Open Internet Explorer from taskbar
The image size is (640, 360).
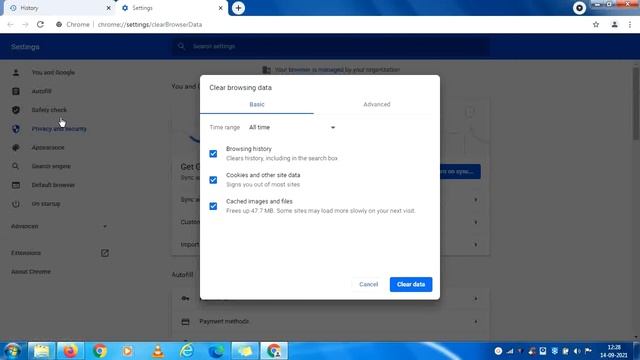click(187, 351)
